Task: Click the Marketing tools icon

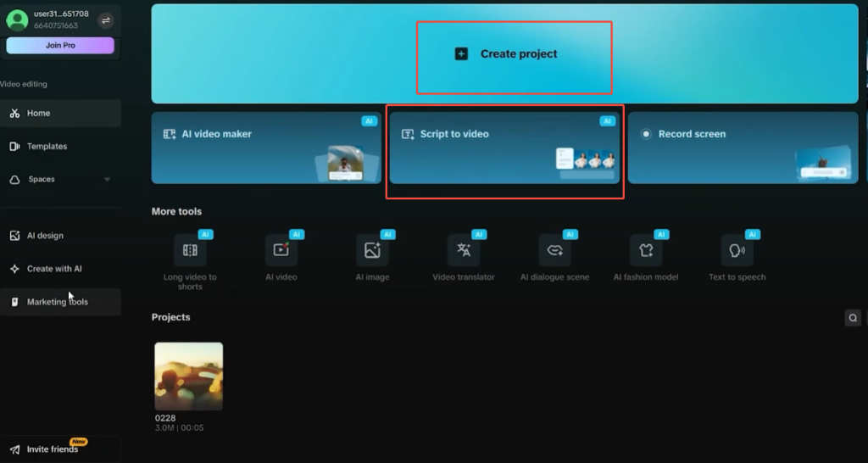Action: click(15, 302)
